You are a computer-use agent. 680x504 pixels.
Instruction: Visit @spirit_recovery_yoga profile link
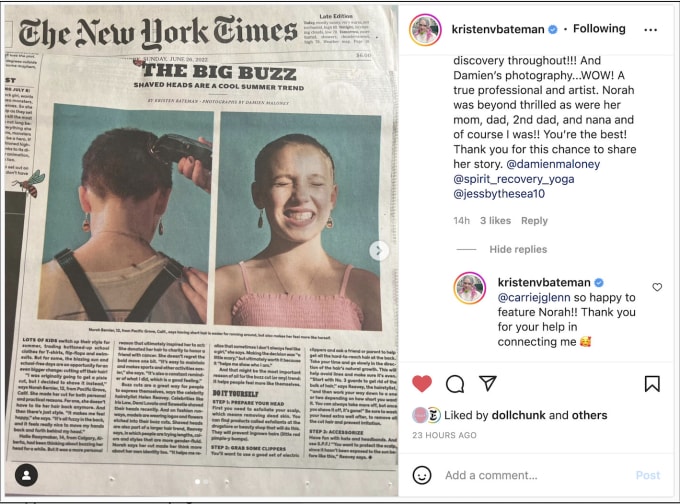point(514,179)
